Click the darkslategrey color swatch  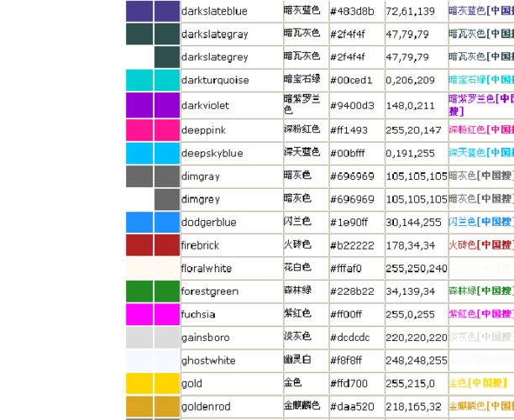tap(167, 57)
